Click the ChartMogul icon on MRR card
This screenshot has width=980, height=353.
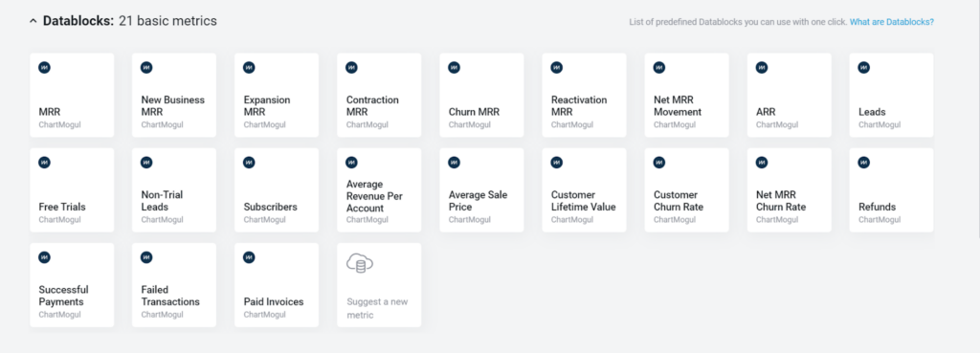point(44,68)
